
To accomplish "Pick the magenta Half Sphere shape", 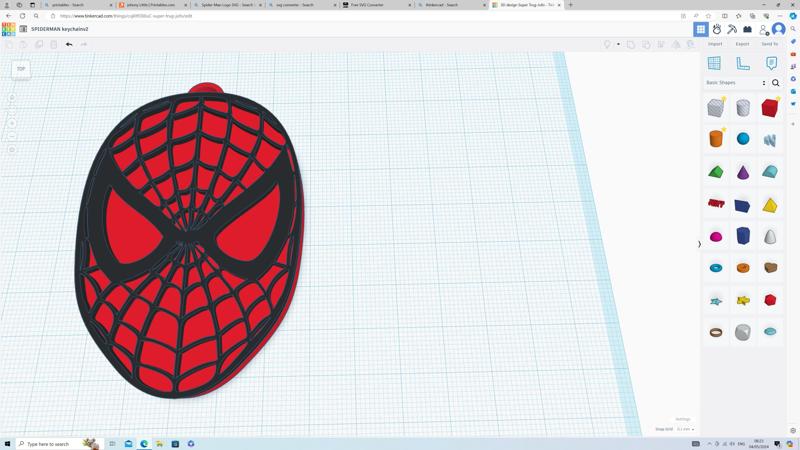I will pyautogui.click(x=716, y=237).
